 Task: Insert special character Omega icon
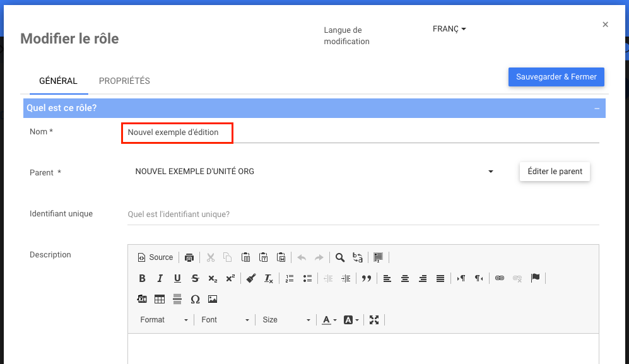tap(195, 299)
